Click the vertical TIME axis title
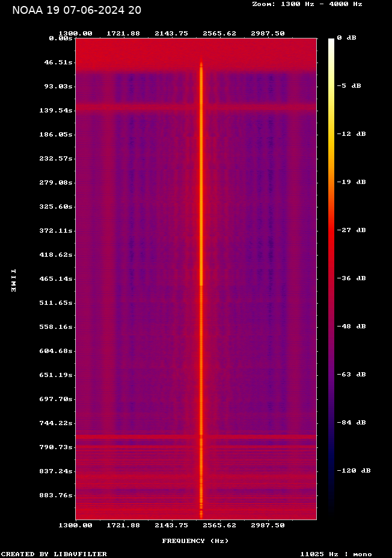The width and height of the screenshot is (392, 558). click(13, 280)
